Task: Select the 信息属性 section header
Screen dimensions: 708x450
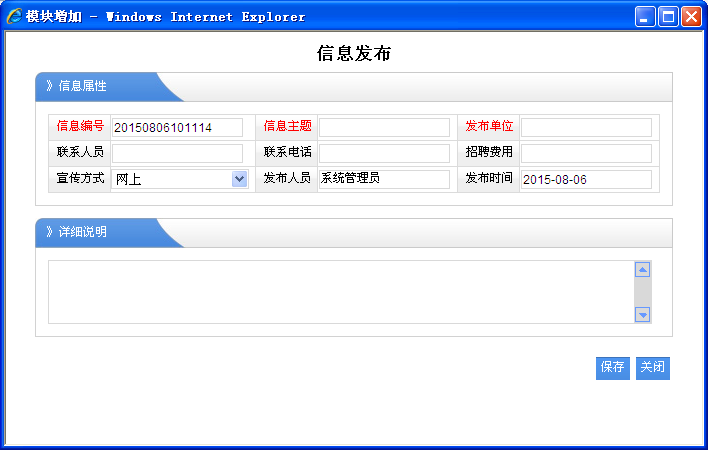Action: coord(83,86)
